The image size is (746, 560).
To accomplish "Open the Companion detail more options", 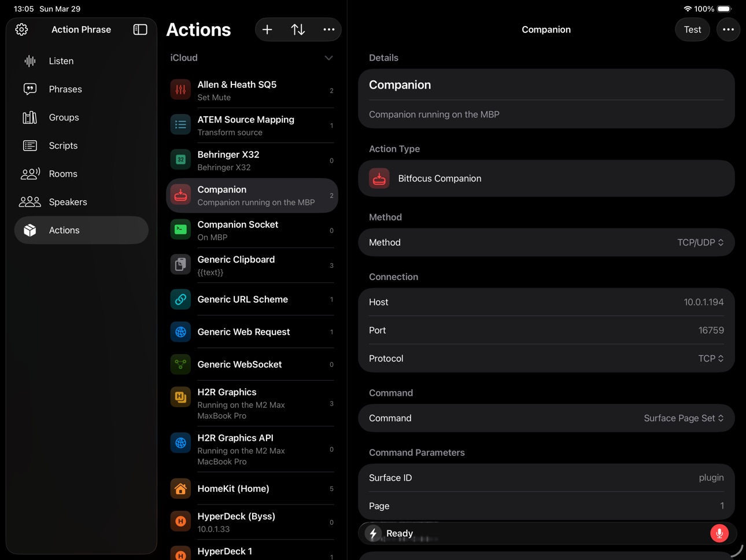I will 728,30.
